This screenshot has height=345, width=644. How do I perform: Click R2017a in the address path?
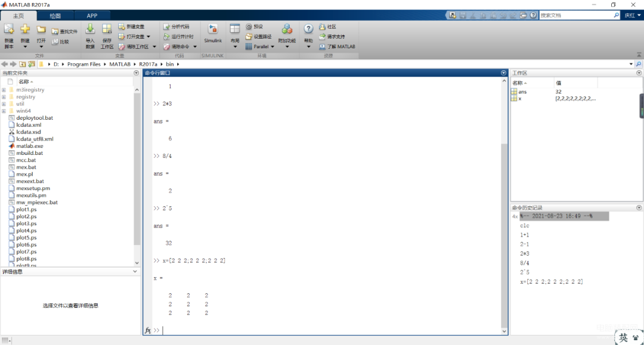click(x=148, y=64)
